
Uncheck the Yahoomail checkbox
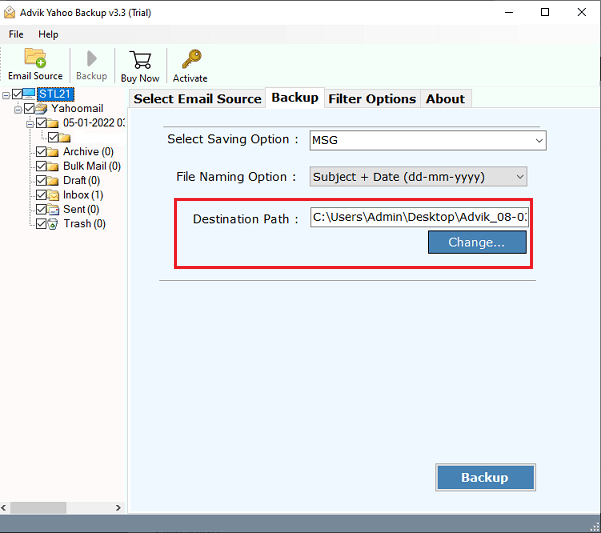tap(29, 109)
